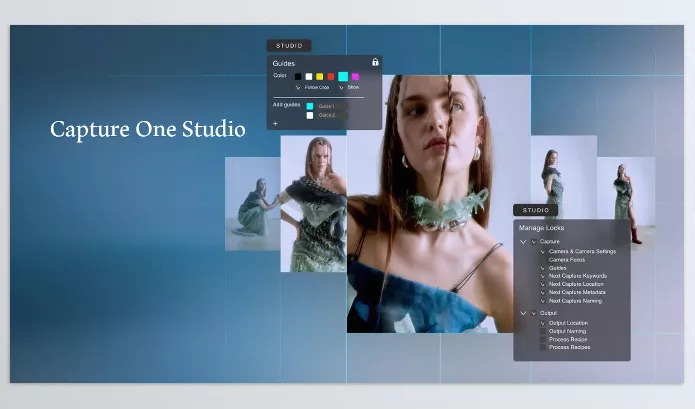This screenshot has width=695, height=409.
Task: Toggle Next Capture Keywords checkbox
Action: point(543,276)
